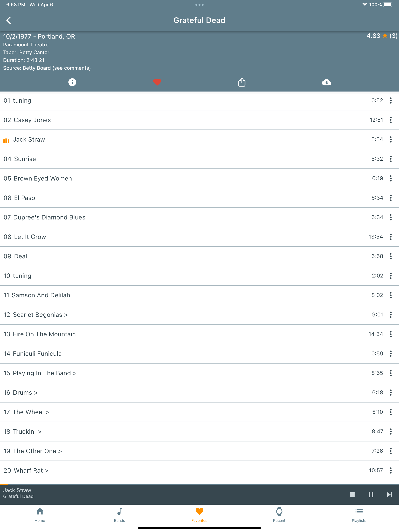Tap the iPad multitasking three-dot control

click(x=199, y=5)
